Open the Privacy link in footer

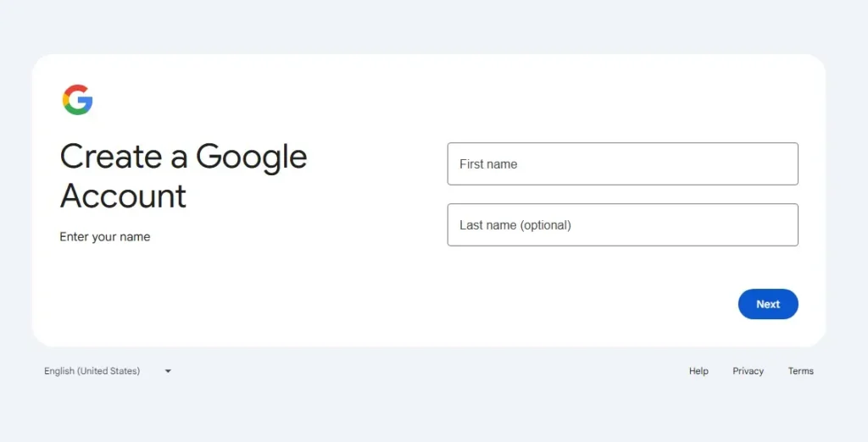point(748,371)
